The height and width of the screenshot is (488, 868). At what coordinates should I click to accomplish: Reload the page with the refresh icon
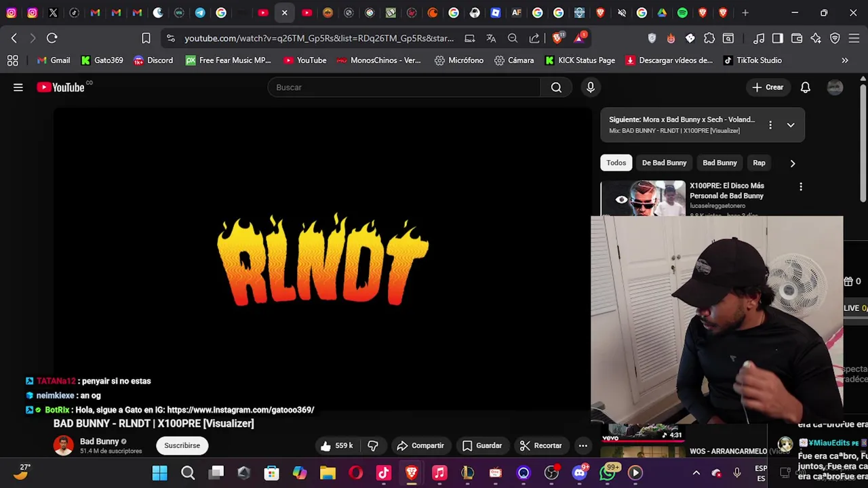pyautogui.click(x=52, y=38)
